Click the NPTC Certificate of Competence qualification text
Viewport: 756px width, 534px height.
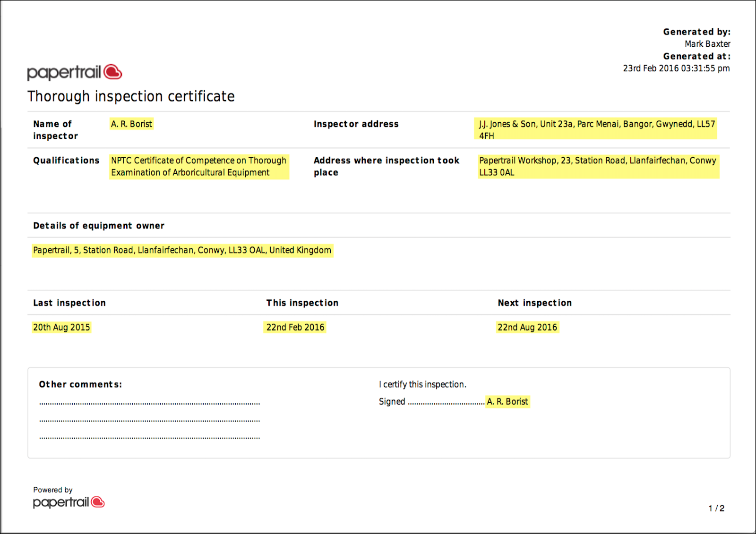199,166
